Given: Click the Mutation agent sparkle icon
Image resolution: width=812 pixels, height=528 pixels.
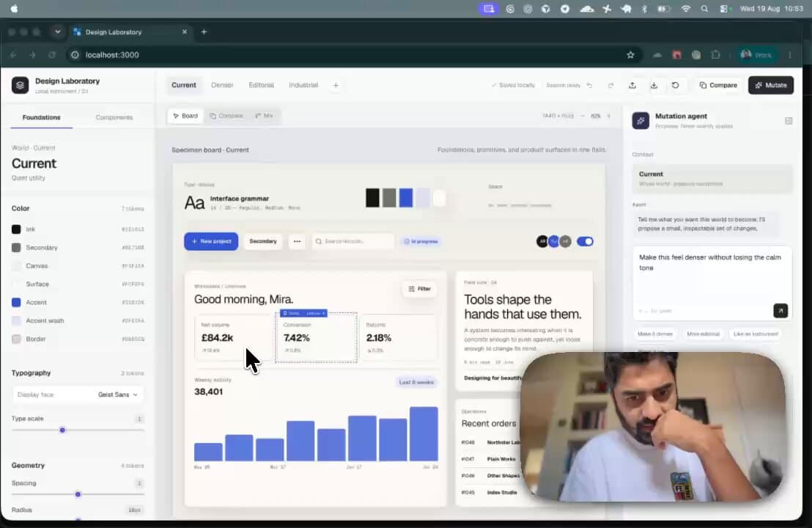Looking at the screenshot, I should 641,121.
